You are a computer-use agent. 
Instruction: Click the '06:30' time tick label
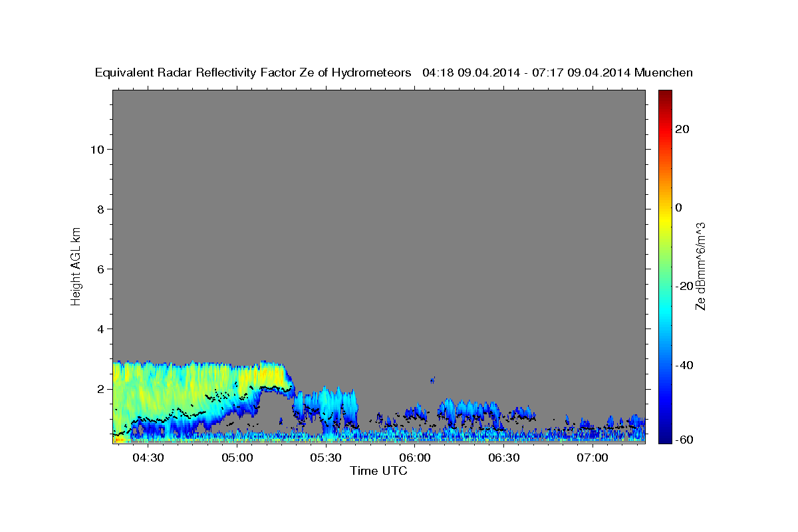point(503,458)
